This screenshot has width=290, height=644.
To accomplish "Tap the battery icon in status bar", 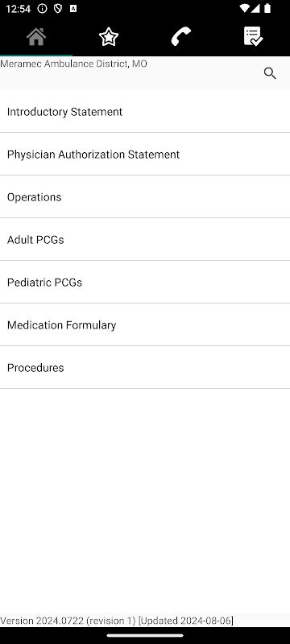I will [267, 8].
